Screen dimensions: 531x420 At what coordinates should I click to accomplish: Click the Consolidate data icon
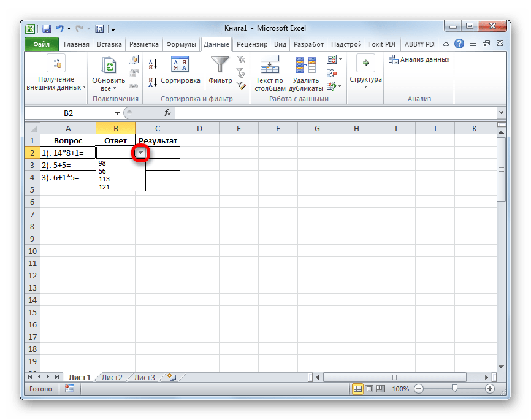click(x=332, y=73)
